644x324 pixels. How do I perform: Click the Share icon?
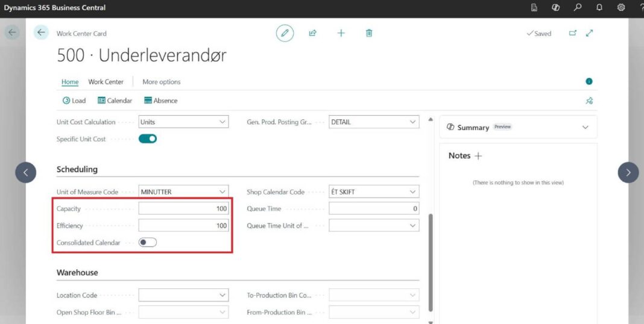(x=312, y=33)
